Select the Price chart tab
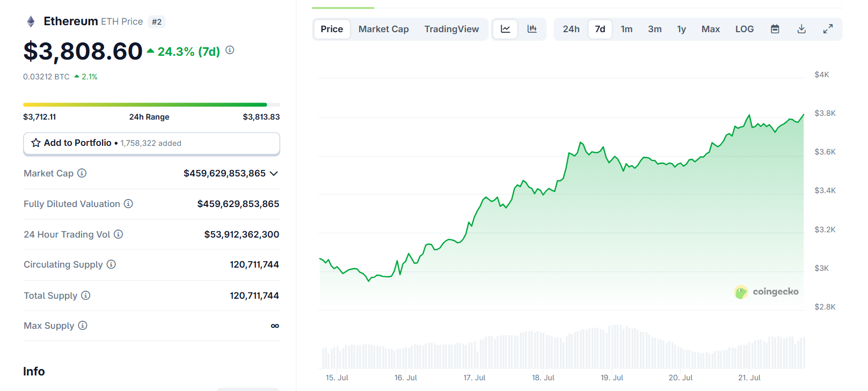The width and height of the screenshot is (868, 391). coord(332,29)
